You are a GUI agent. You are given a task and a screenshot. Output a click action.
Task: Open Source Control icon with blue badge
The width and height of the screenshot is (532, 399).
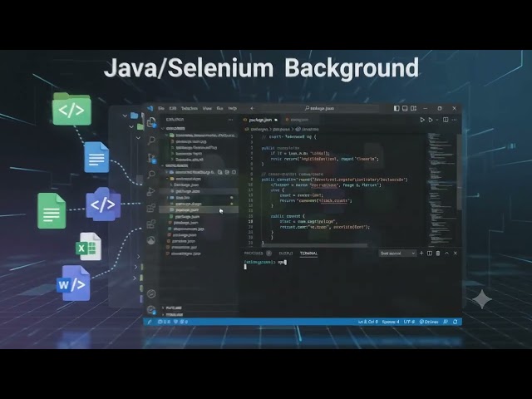pos(151,158)
